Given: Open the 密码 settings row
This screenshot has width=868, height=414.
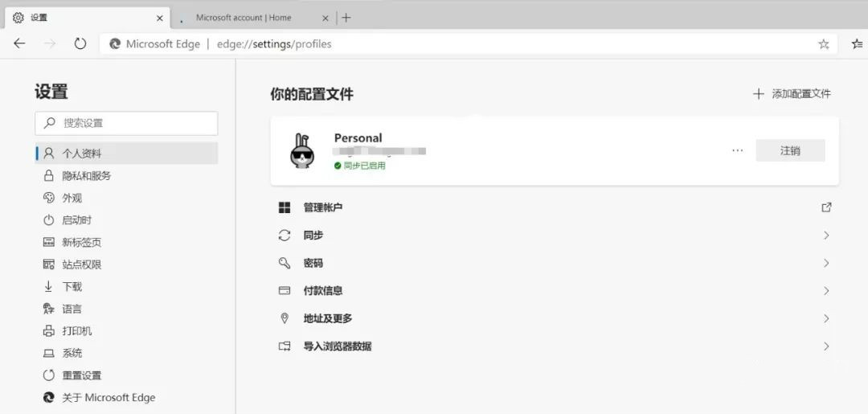Looking at the screenshot, I should tap(555, 263).
